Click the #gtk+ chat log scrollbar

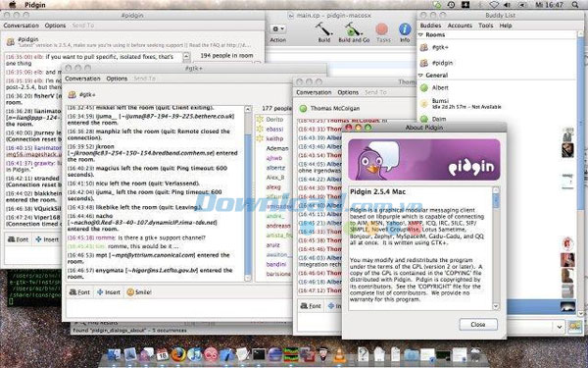pyautogui.click(x=248, y=193)
